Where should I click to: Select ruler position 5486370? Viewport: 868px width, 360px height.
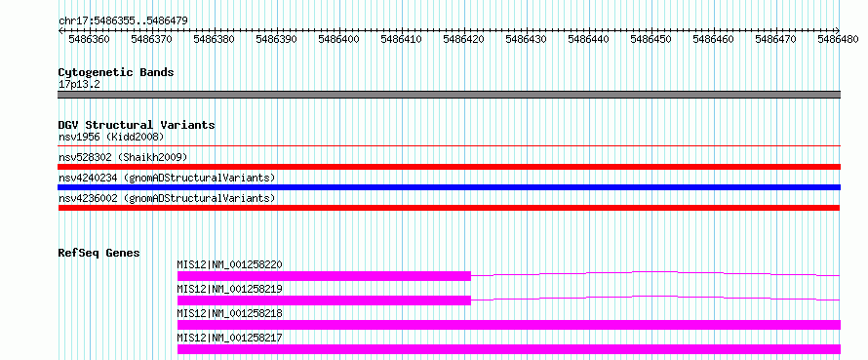point(151,39)
